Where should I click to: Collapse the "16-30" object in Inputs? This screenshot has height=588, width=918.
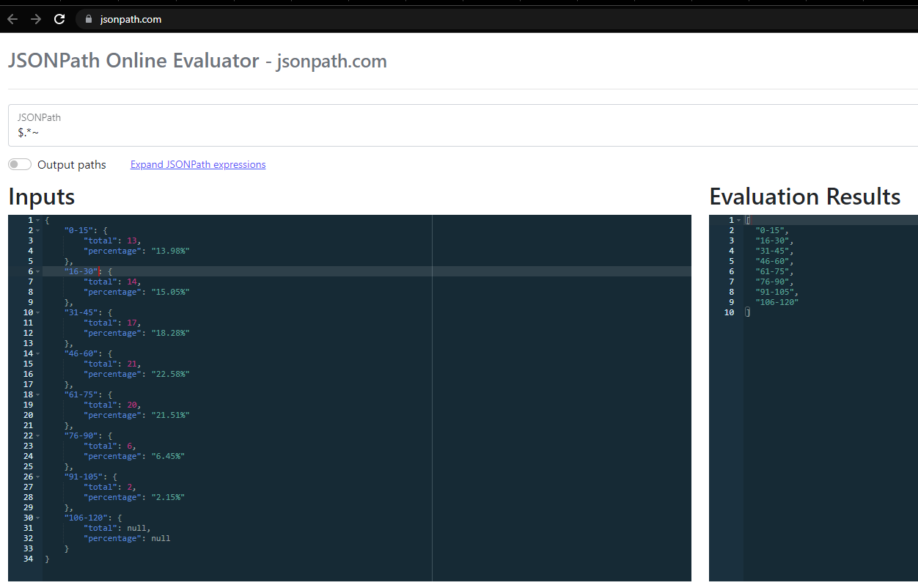tap(36, 271)
